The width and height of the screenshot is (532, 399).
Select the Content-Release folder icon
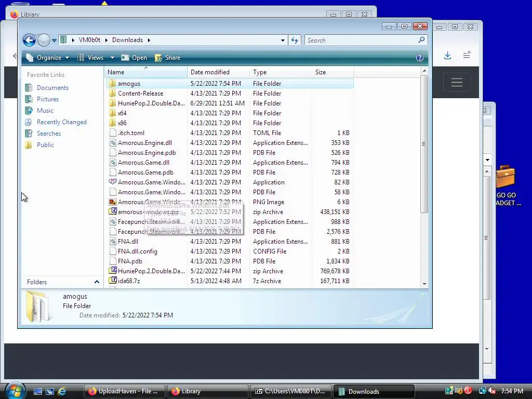[x=112, y=94]
